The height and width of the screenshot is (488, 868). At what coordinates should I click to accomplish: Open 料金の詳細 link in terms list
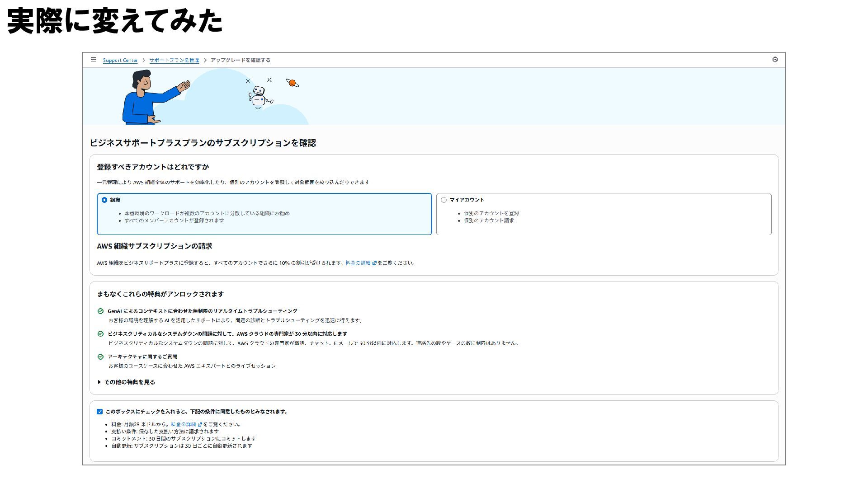pyautogui.click(x=183, y=425)
